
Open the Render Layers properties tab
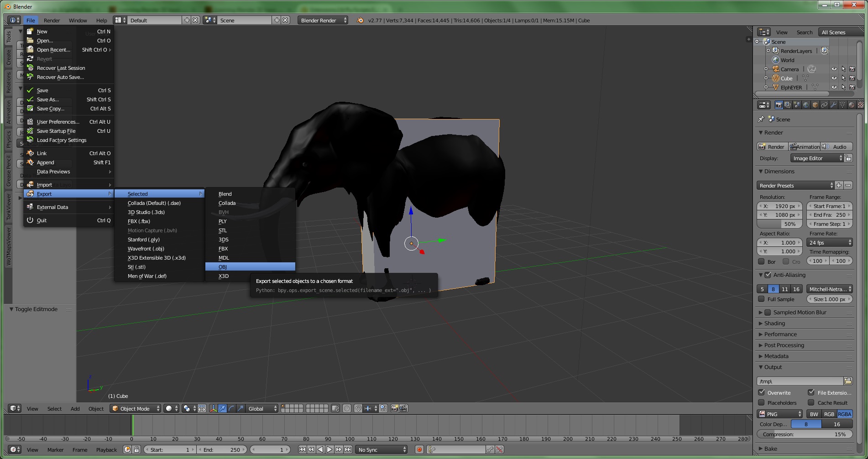click(x=788, y=105)
